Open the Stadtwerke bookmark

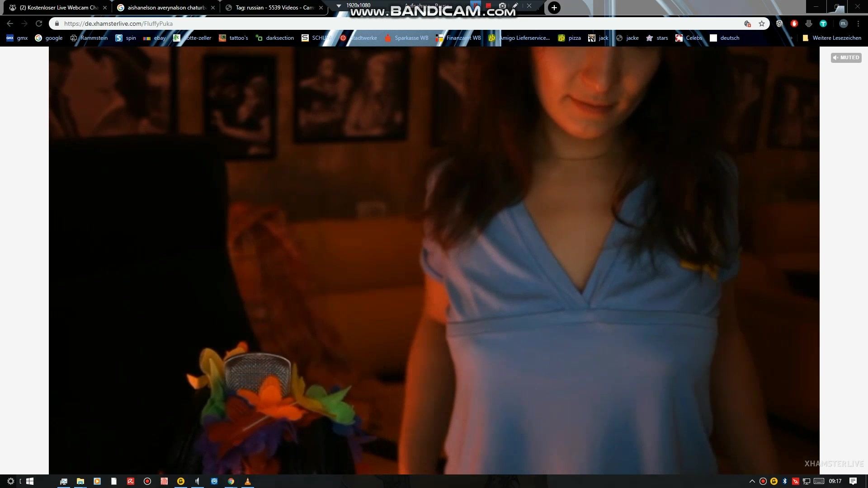coord(358,38)
